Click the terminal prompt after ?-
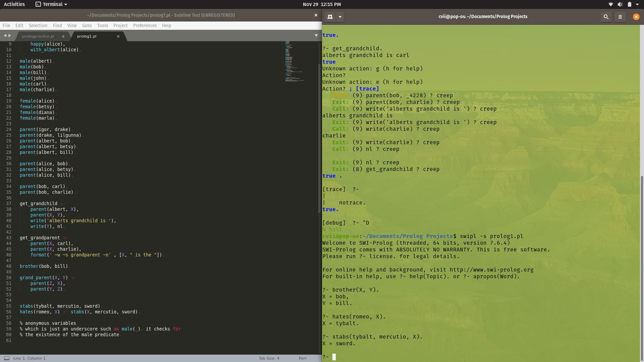The width and height of the screenshot is (644, 362). pyautogui.click(x=334, y=357)
